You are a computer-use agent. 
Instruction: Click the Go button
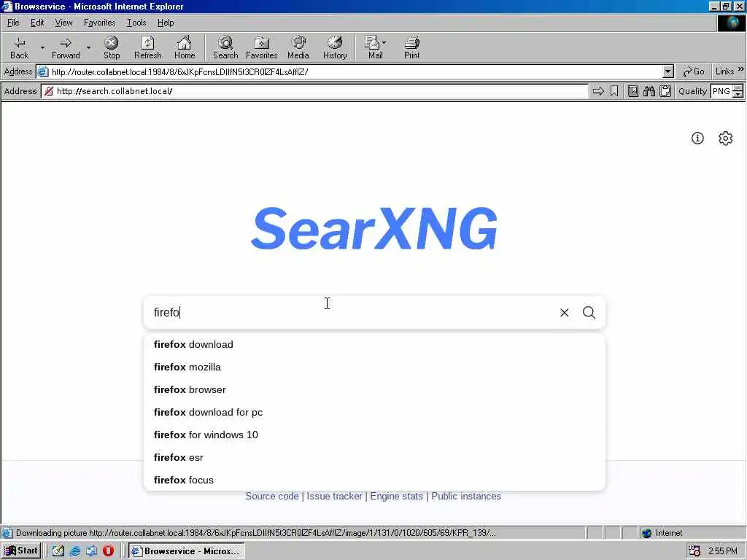pyautogui.click(x=694, y=71)
